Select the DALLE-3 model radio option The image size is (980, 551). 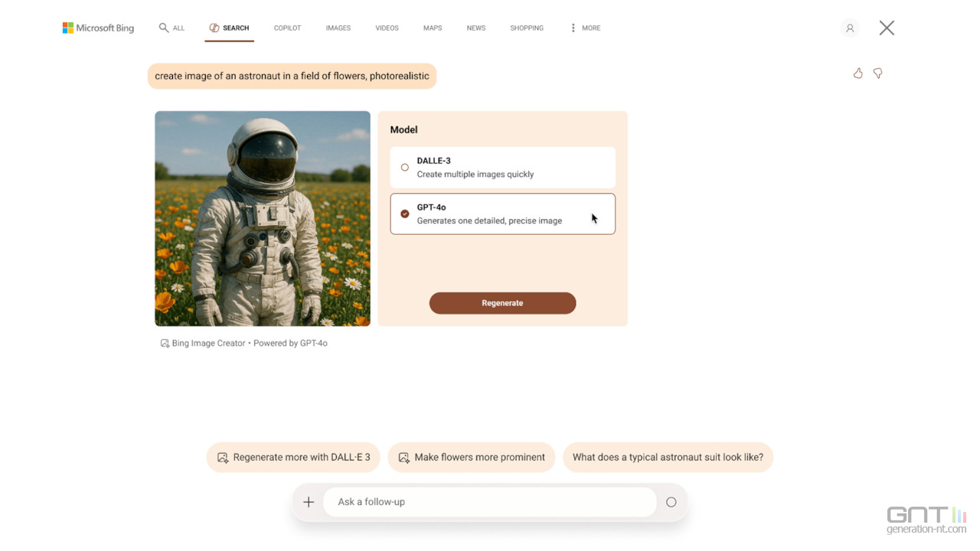[405, 168]
